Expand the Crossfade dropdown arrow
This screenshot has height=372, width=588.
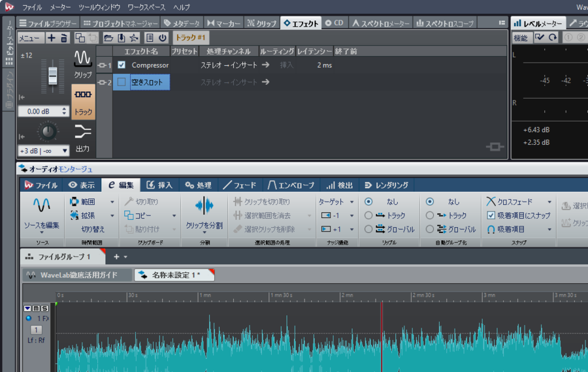pos(549,202)
